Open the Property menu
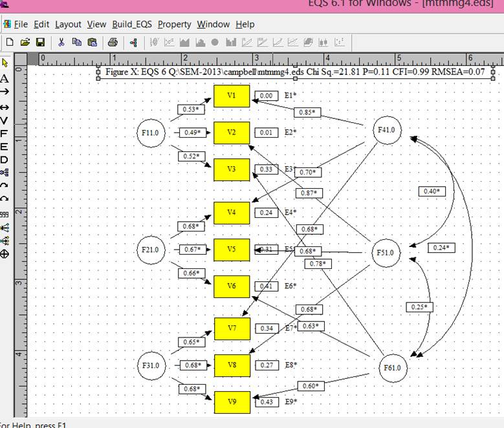This screenshot has height=428, width=504. [174, 25]
